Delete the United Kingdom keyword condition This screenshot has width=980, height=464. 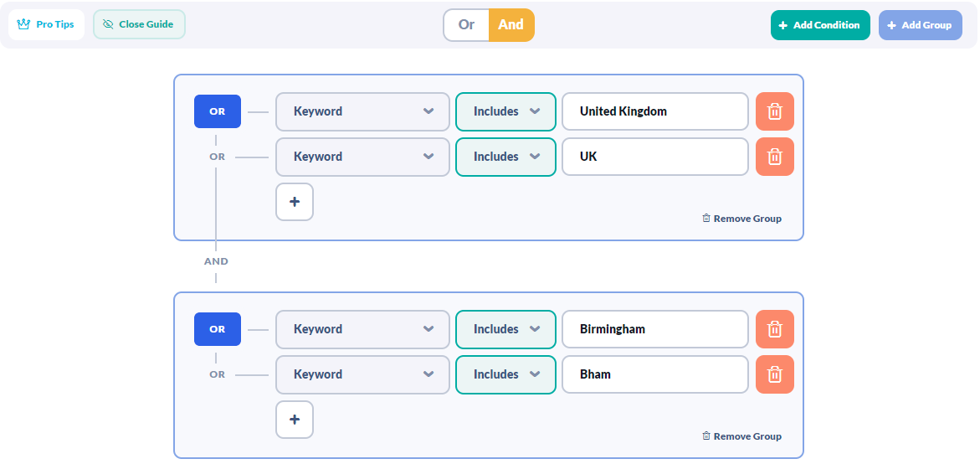tap(774, 111)
